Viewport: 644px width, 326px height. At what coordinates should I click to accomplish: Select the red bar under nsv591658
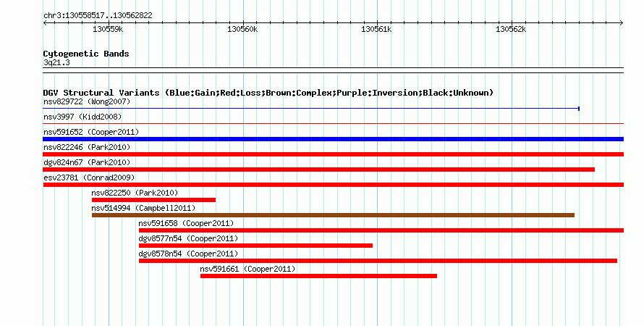click(381, 230)
